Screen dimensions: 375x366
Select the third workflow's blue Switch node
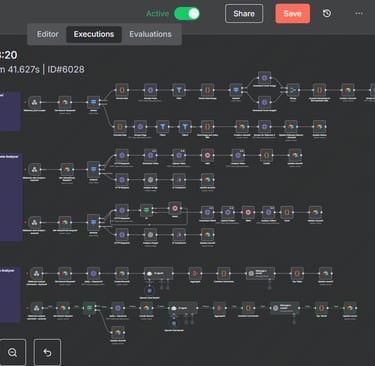click(x=93, y=222)
